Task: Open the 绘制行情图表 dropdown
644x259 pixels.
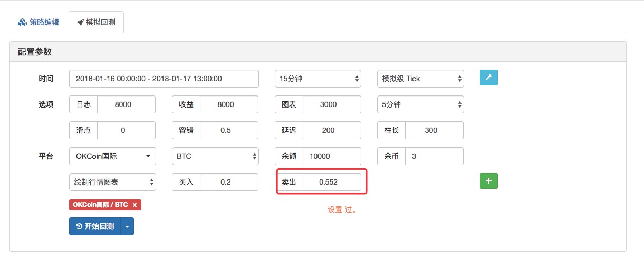Action: click(112, 182)
